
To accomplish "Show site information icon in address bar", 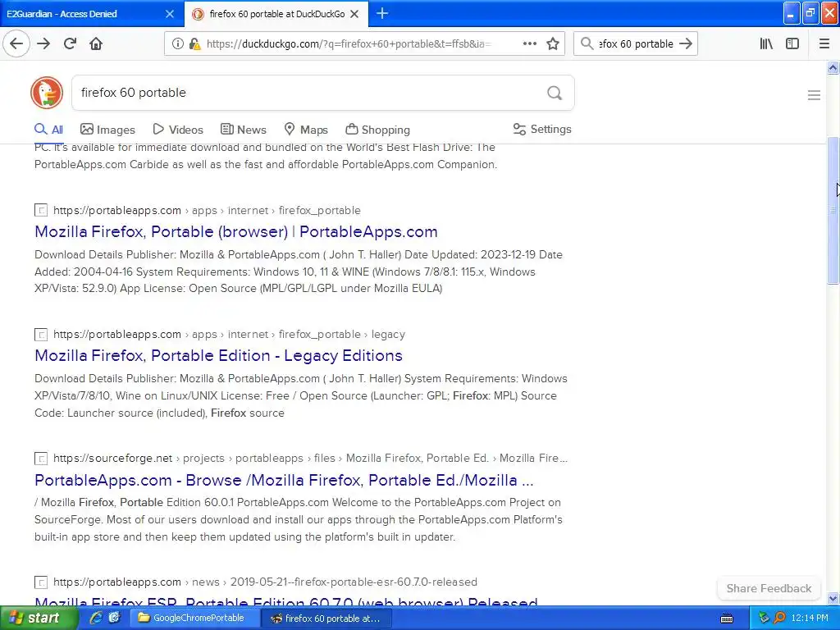I will 177,44.
